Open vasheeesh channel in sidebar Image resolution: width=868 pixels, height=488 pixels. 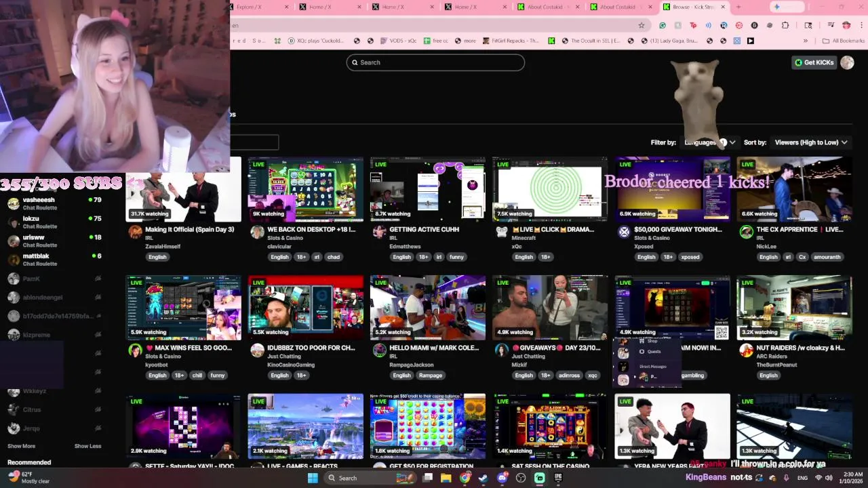(54, 203)
